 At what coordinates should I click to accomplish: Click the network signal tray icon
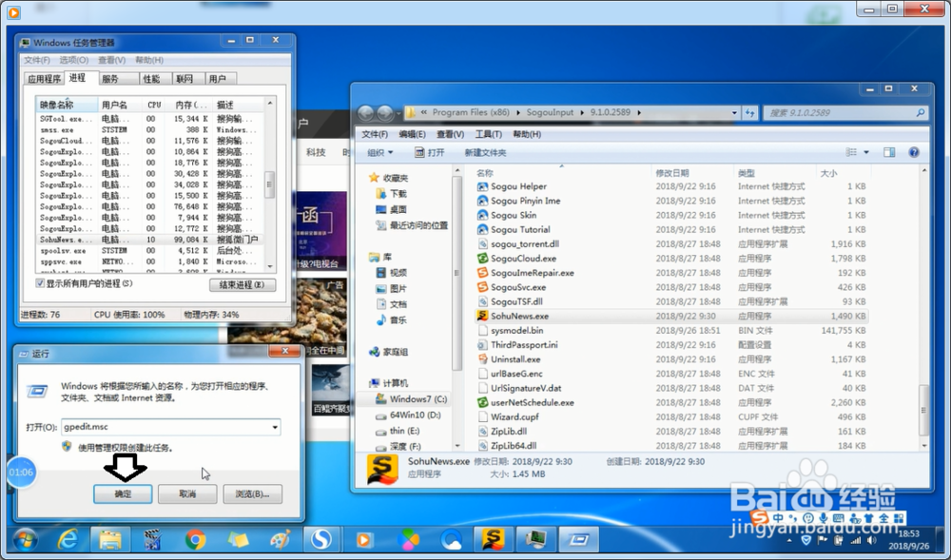855,540
